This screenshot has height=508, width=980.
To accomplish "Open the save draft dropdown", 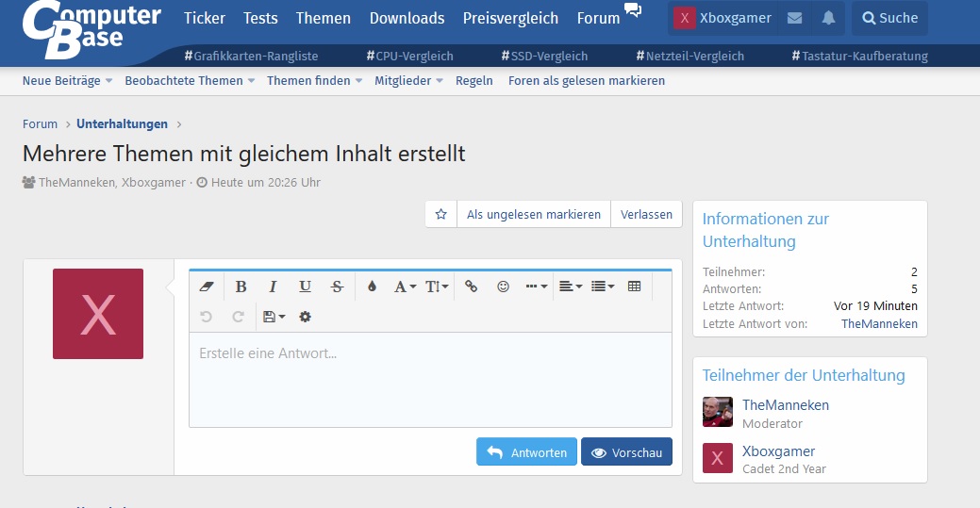I will (274, 317).
